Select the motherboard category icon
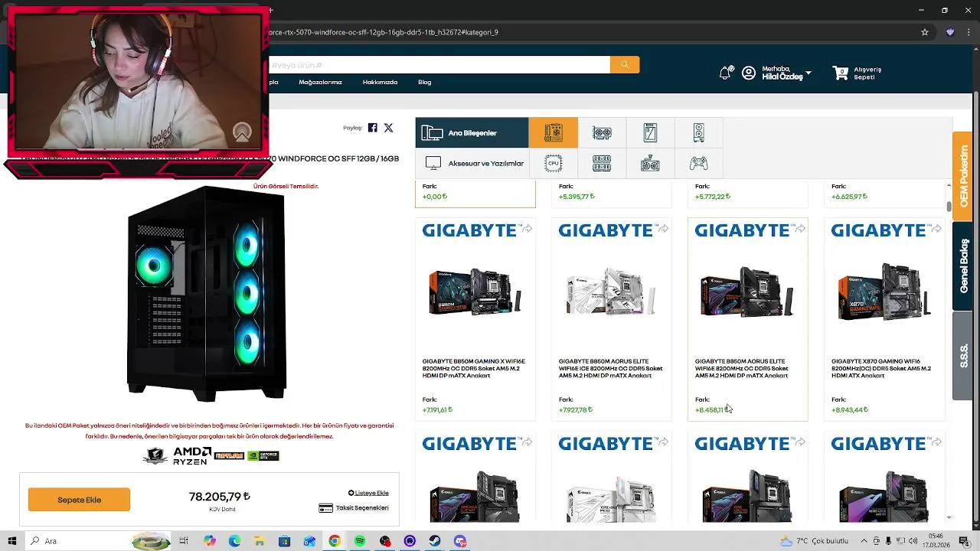The image size is (980, 551). pyautogui.click(x=553, y=133)
